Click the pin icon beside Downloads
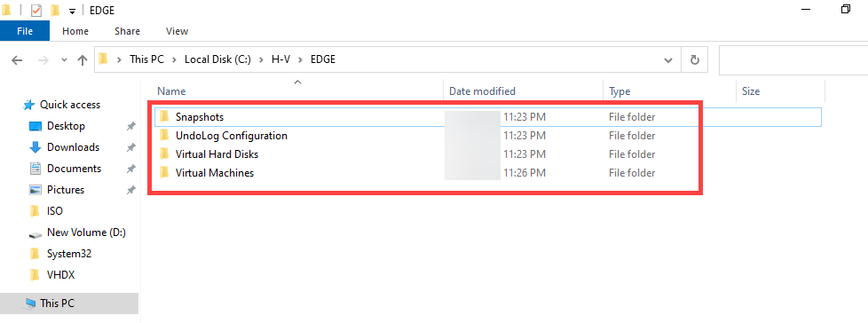The width and height of the screenshot is (868, 323). [130, 147]
